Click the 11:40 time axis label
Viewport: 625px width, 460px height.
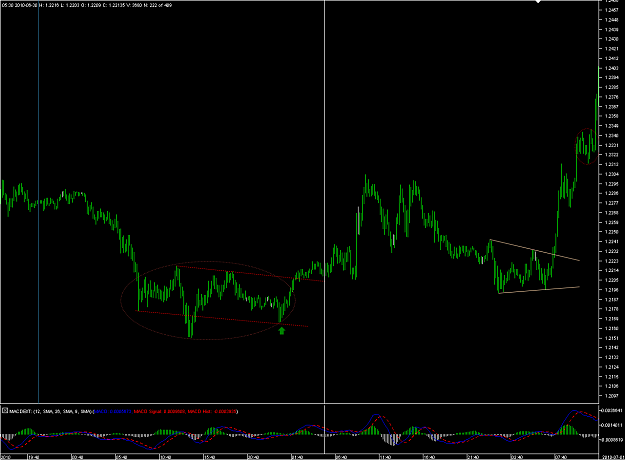[385, 457]
